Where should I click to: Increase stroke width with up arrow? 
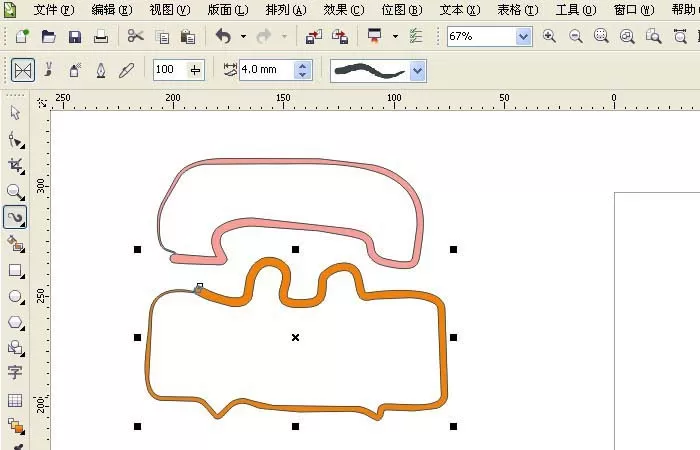[303, 66]
